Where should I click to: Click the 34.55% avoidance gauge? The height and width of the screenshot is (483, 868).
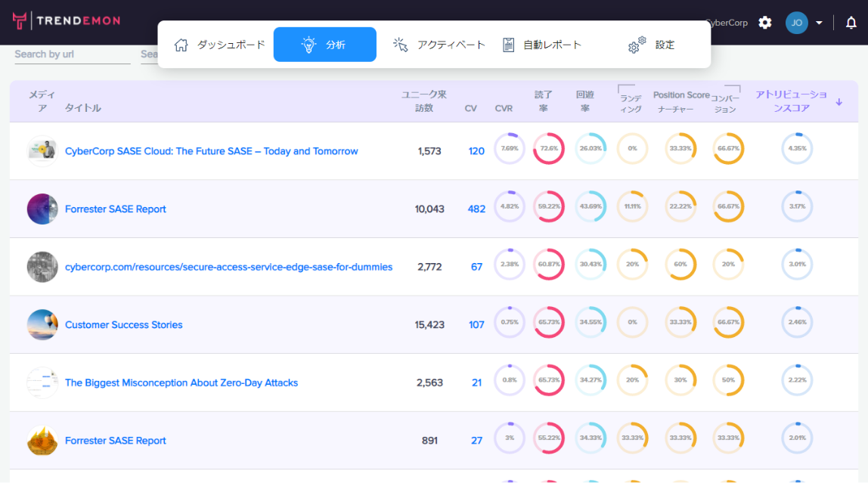coord(591,322)
